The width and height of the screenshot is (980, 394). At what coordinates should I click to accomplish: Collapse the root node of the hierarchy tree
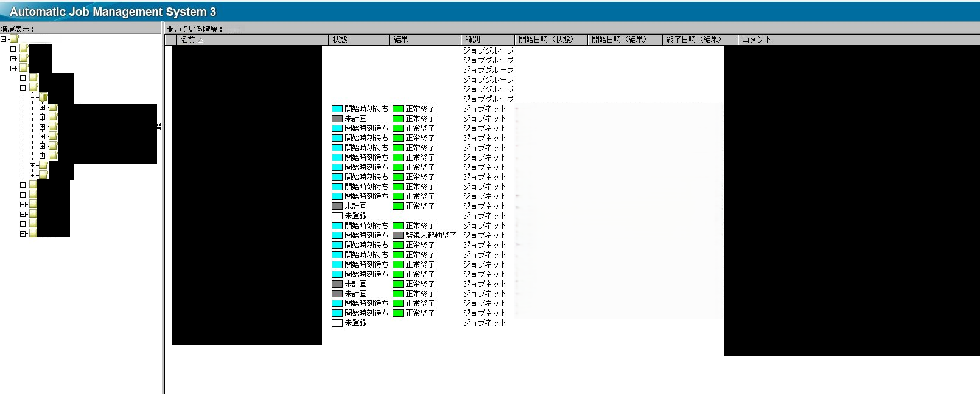tap(4, 39)
